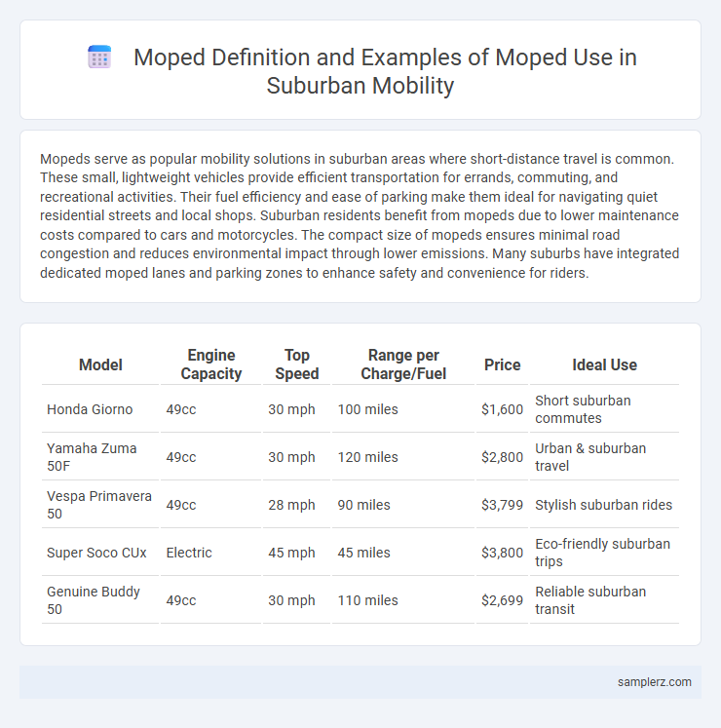Click the $3,800 price cell
Image resolution: width=721 pixels, height=728 pixels.
point(503,553)
